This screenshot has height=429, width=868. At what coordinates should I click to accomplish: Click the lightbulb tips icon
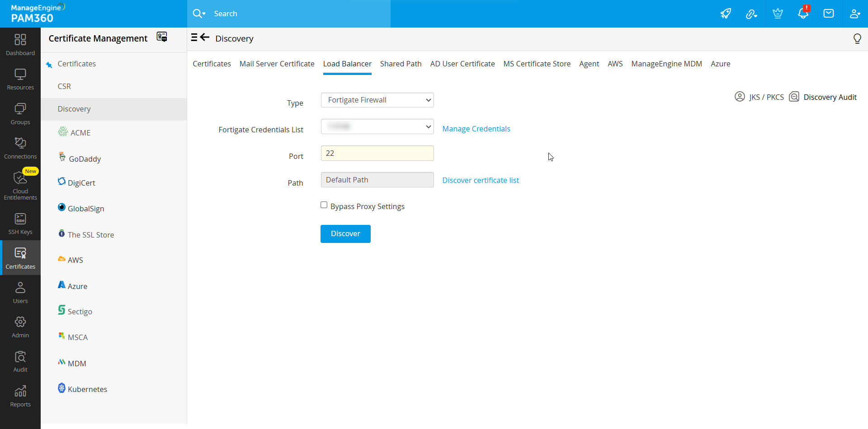(857, 39)
